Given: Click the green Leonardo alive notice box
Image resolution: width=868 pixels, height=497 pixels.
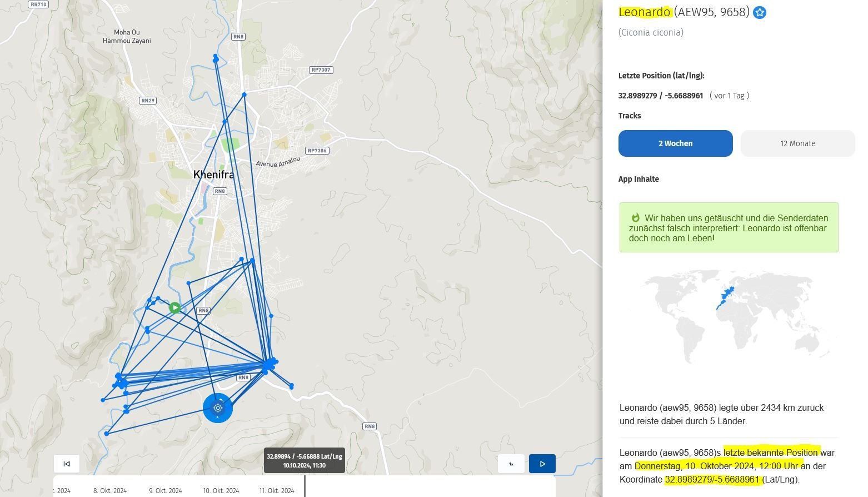Looking at the screenshot, I should 729,228.
